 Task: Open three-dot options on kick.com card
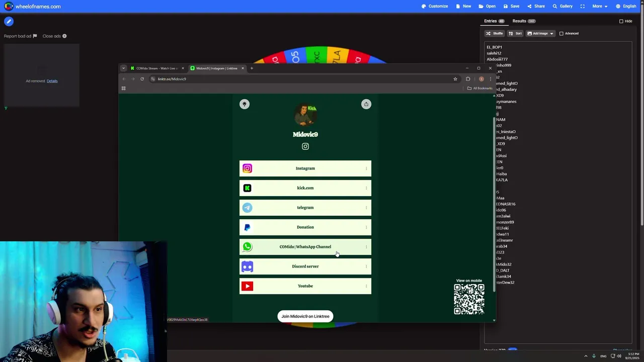[x=366, y=188]
